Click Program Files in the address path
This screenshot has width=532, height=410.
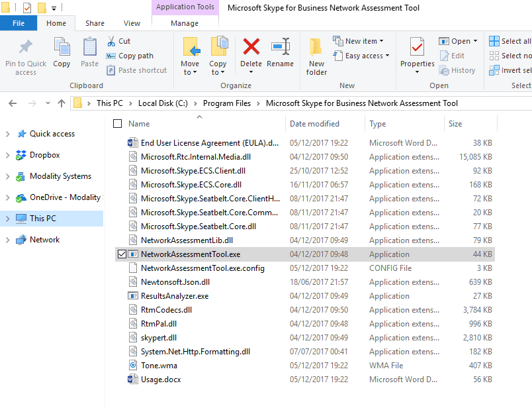(227, 103)
